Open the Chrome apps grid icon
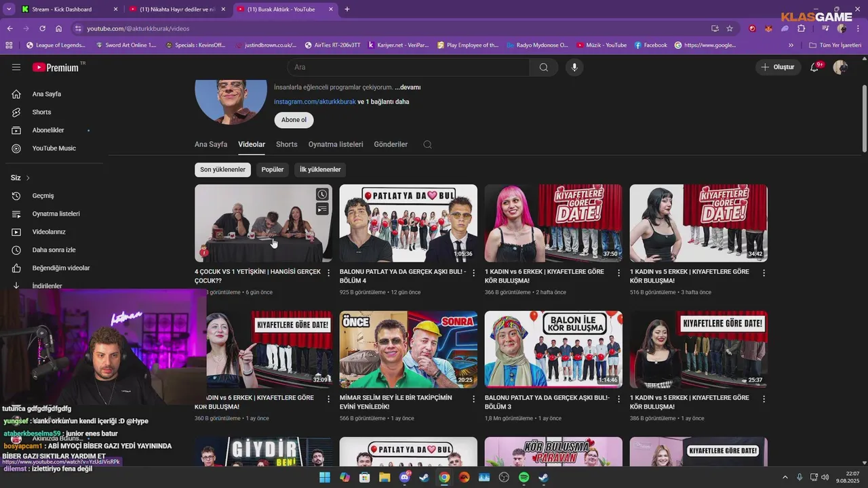Image resolution: width=868 pixels, height=488 pixels. [9, 45]
